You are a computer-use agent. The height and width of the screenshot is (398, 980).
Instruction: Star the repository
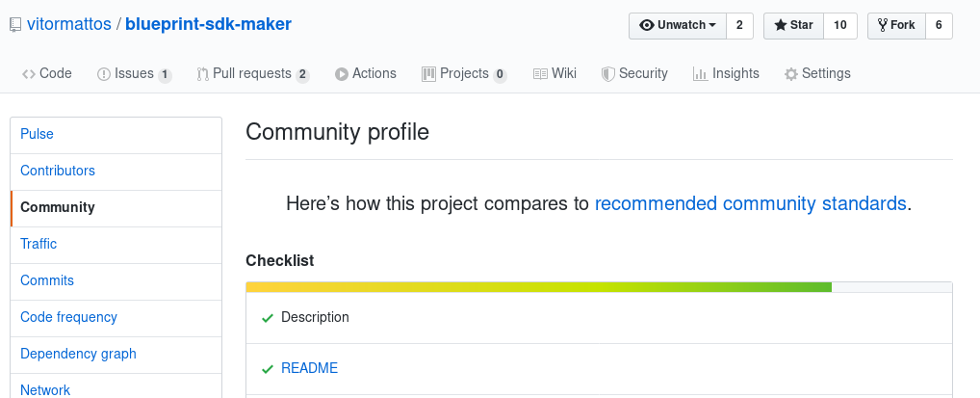(794, 26)
